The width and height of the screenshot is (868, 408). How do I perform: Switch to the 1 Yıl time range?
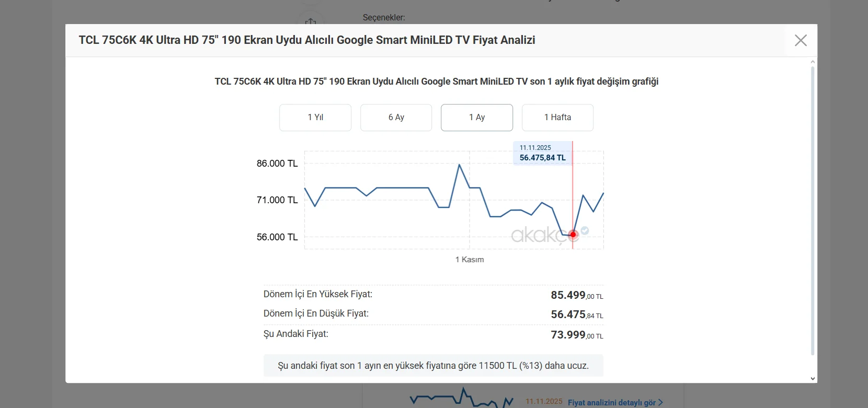(315, 118)
